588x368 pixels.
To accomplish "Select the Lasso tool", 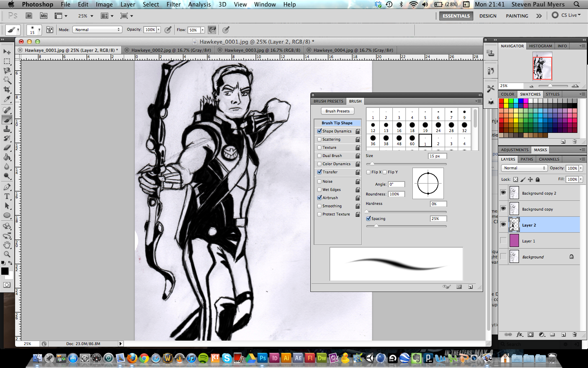I will click(x=7, y=71).
